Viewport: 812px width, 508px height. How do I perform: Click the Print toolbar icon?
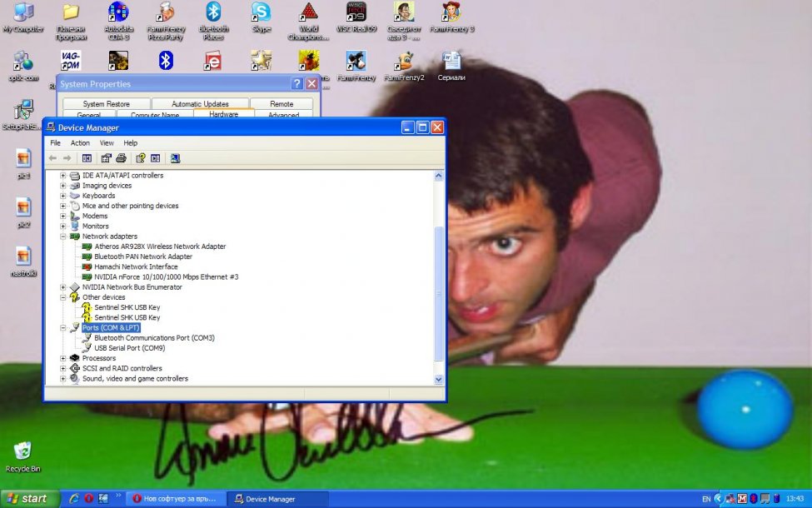pyautogui.click(x=121, y=158)
